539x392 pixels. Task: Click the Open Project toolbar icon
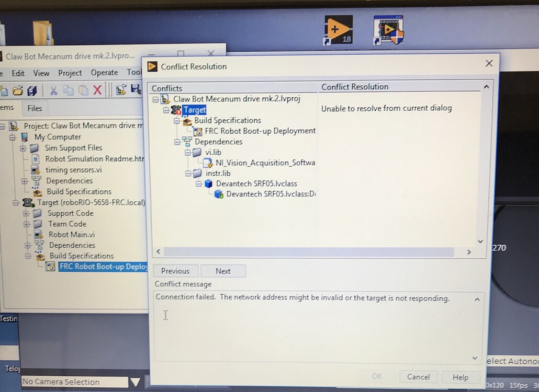coord(18,90)
